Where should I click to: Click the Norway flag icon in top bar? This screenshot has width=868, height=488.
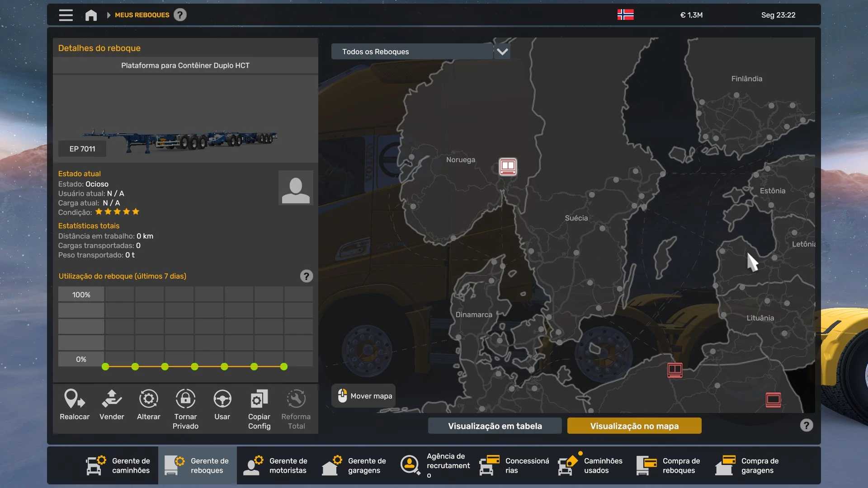click(x=625, y=15)
